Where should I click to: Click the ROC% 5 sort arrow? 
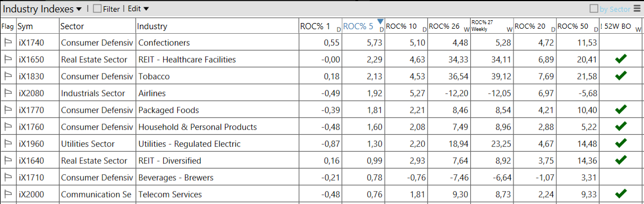tap(380, 21)
